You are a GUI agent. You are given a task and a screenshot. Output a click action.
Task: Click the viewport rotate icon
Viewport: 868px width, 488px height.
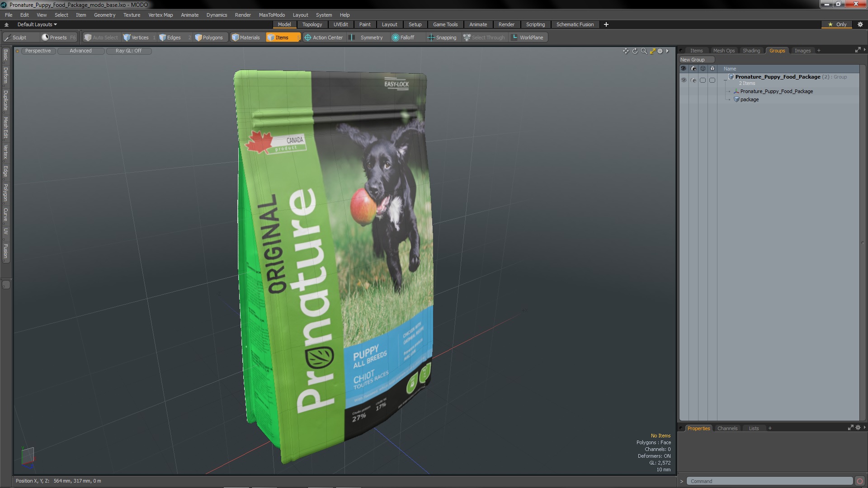point(635,51)
